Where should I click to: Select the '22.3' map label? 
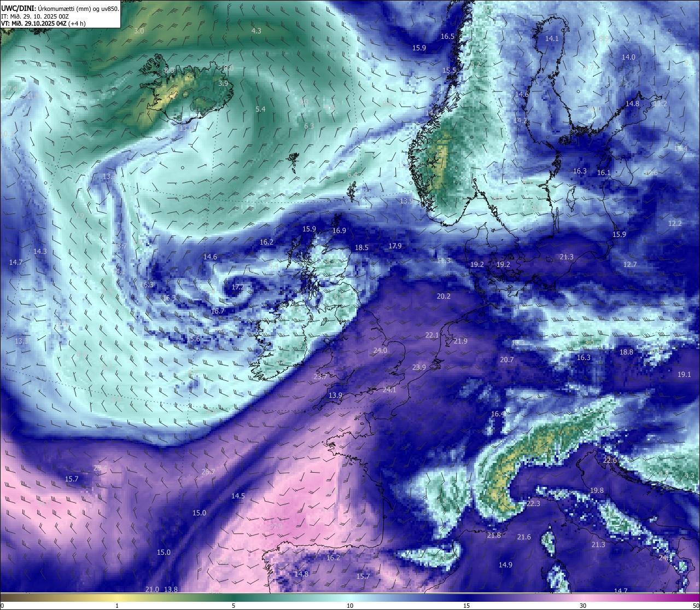[533, 503]
